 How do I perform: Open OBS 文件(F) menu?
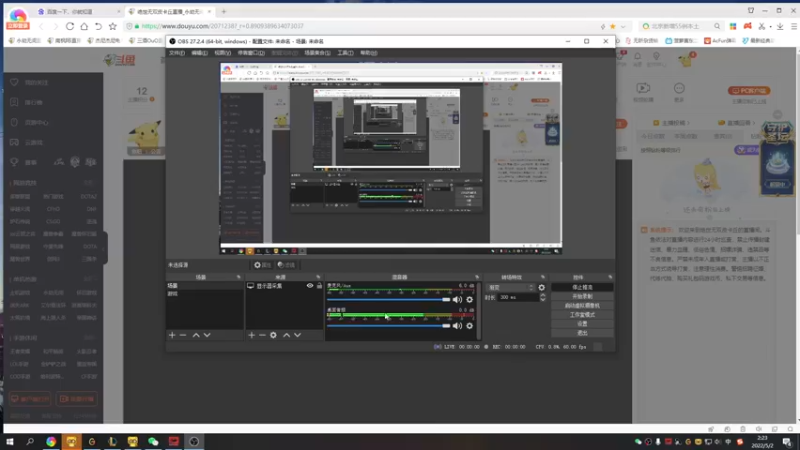click(x=177, y=53)
